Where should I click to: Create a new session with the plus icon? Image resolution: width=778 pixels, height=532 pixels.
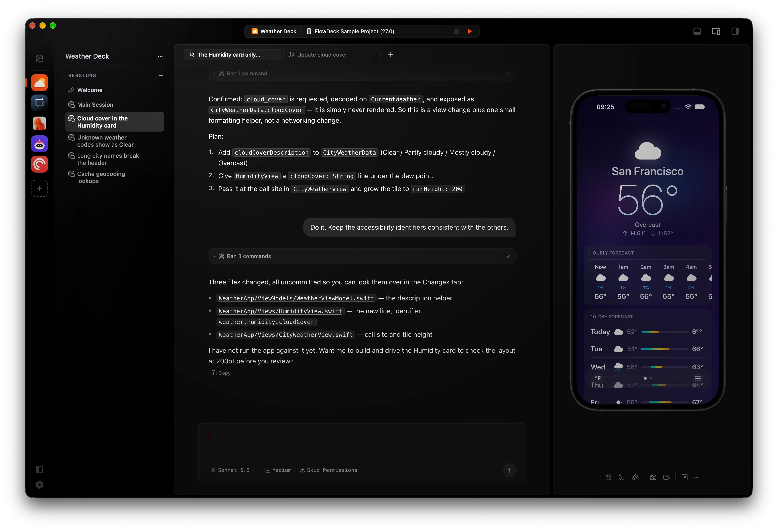[161, 76]
